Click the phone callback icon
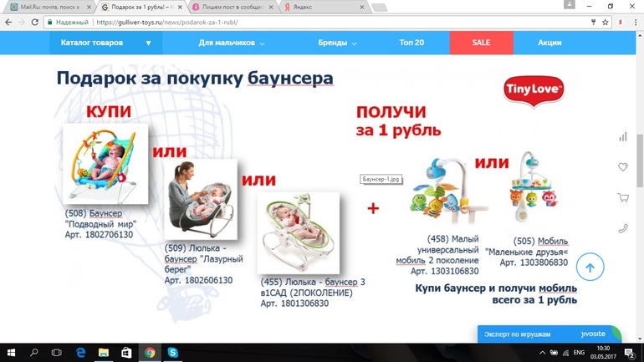Viewport: 644px width, 362px height. [622, 228]
